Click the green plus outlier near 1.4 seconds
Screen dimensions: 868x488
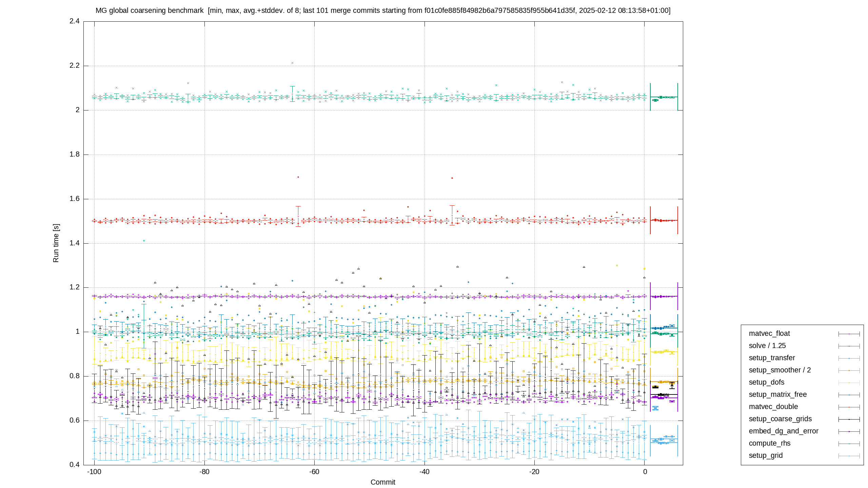pos(144,241)
